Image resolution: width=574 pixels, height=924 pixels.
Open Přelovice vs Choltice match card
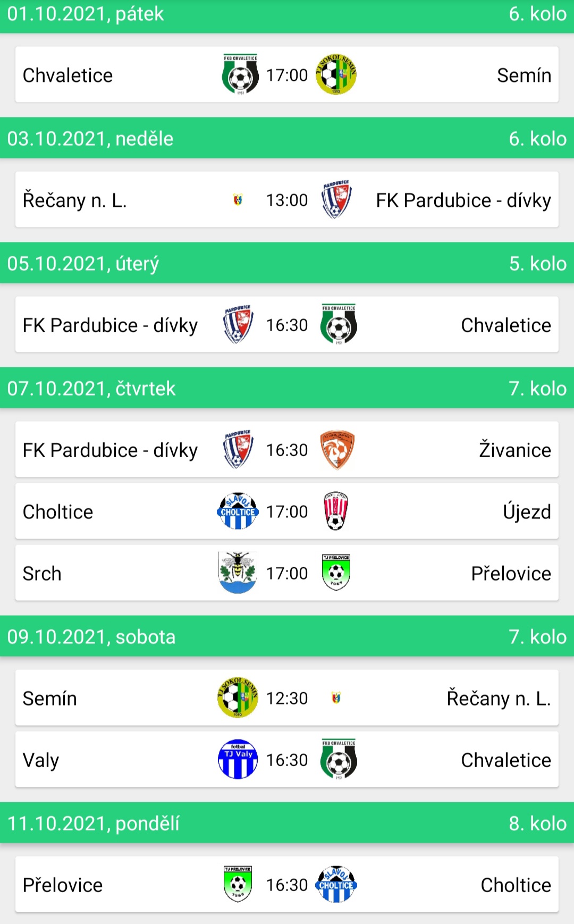(x=287, y=885)
